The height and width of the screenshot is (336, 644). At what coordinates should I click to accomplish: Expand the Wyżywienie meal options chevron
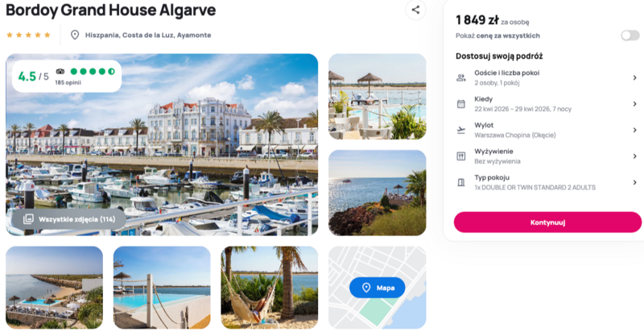pos(634,156)
